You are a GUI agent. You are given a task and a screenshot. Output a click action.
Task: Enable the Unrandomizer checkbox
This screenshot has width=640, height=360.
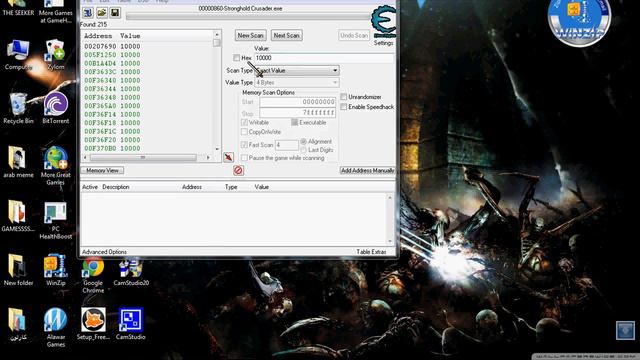coord(344,97)
